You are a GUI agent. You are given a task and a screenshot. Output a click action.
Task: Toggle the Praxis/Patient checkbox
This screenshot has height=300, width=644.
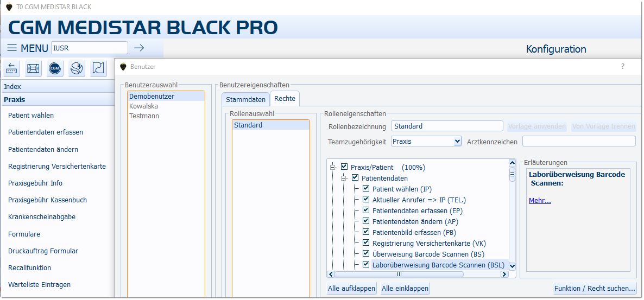click(344, 167)
